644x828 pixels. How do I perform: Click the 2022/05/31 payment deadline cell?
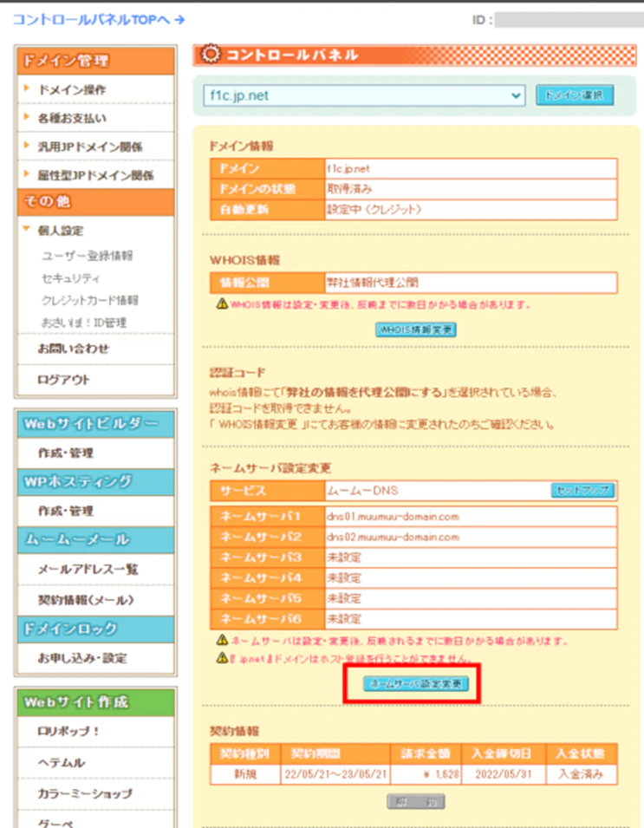tap(504, 774)
